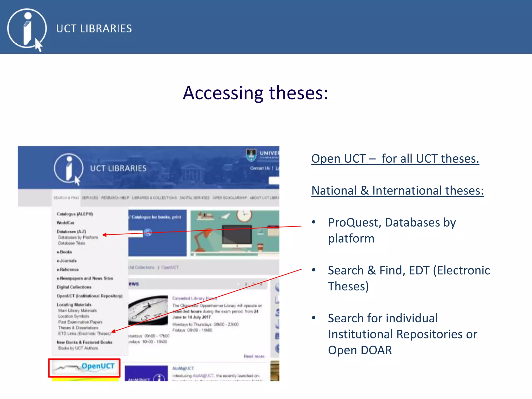Click Read more link in news
Image resolution: width=532 pixels, height=399 pixels.
click(x=254, y=356)
